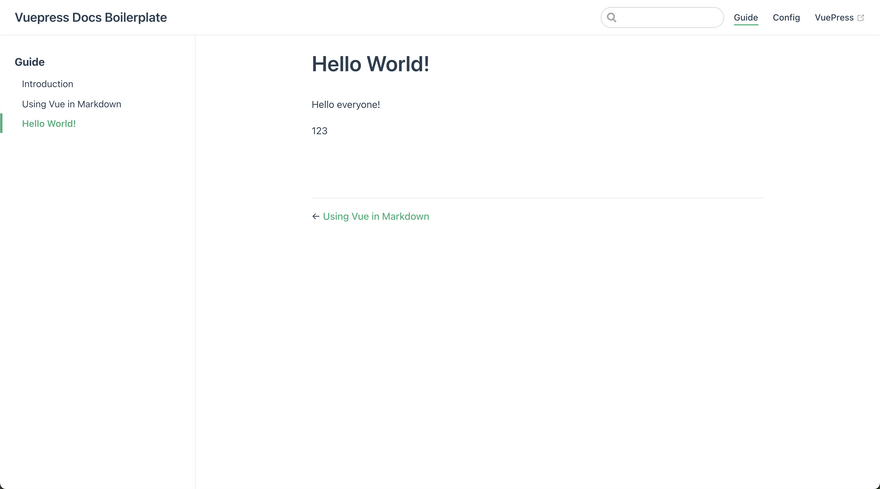This screenshot has width=880, height=489.
Task: Click the green active bar beside Hello World!
Action: tap(1, 124)
